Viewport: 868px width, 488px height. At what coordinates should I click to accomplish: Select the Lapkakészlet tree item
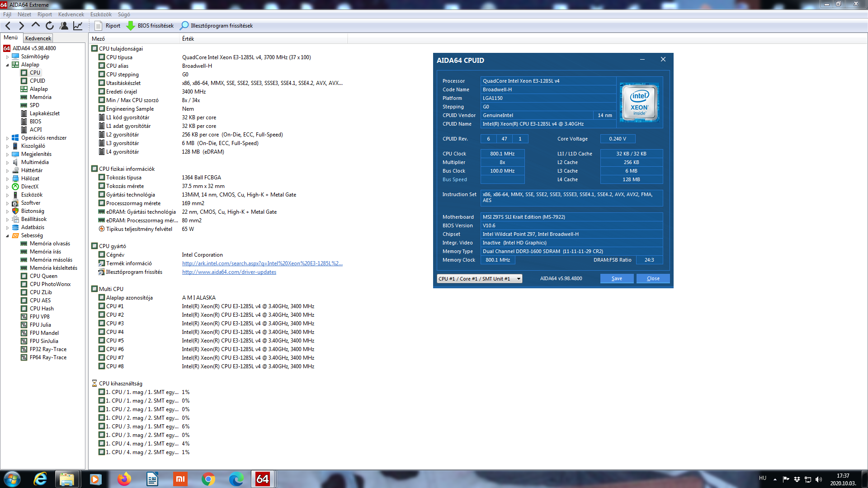point(44,113)
